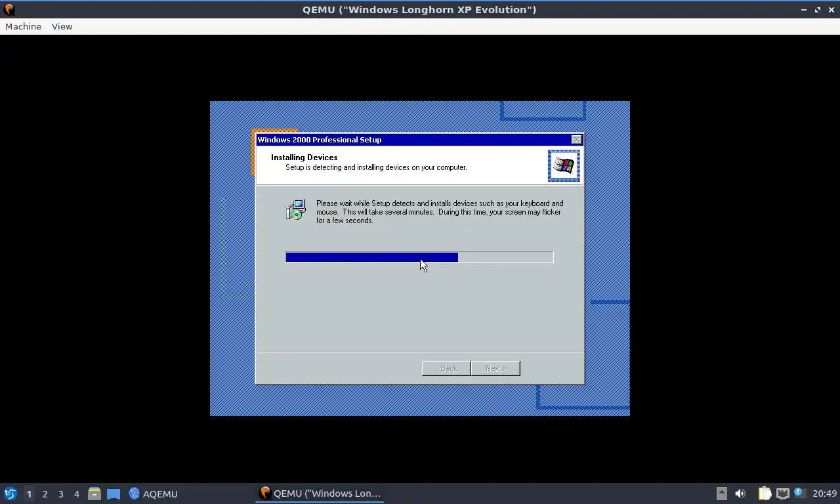The height and width of the screenshot is (504, 840).
Task: Click the 20:49 clock
Action: tap(824, 493)
